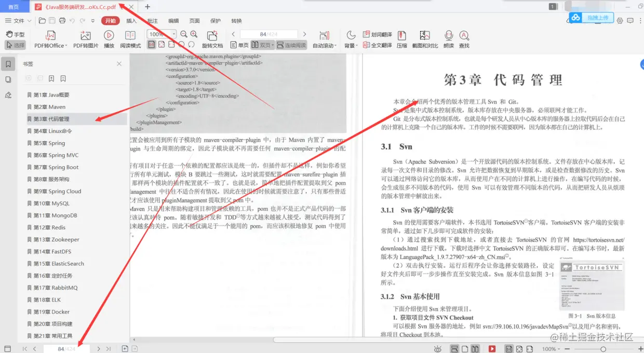This screenshot has height=353, width=644.
Task: Switch to the 首页 tab
Action: tap(14, 7)
